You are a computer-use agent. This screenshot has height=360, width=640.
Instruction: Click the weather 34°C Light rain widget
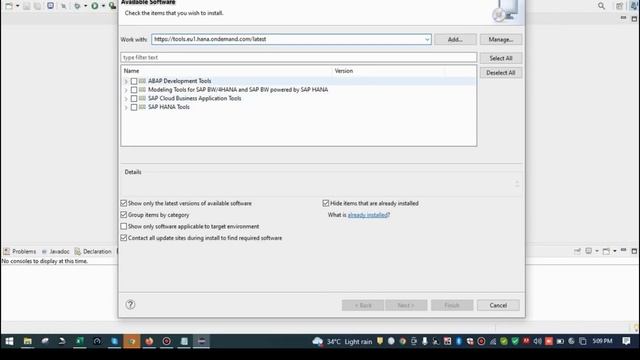tap(342, 341)
